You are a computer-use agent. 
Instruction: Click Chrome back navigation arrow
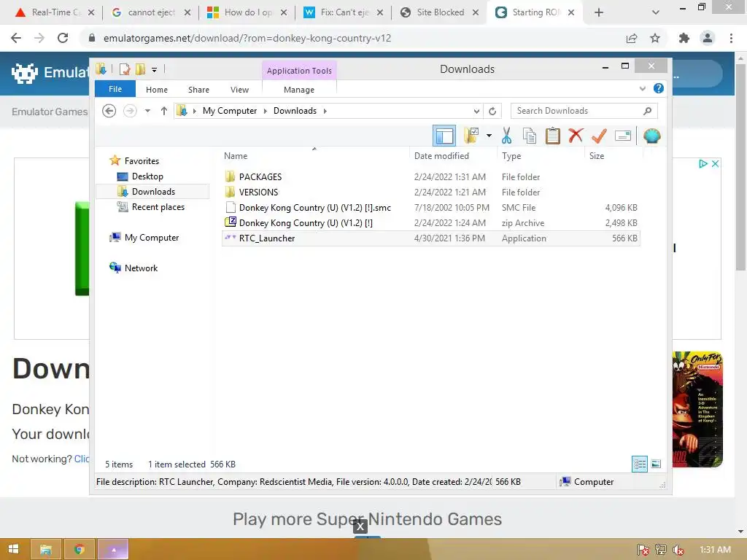point(16,38)
